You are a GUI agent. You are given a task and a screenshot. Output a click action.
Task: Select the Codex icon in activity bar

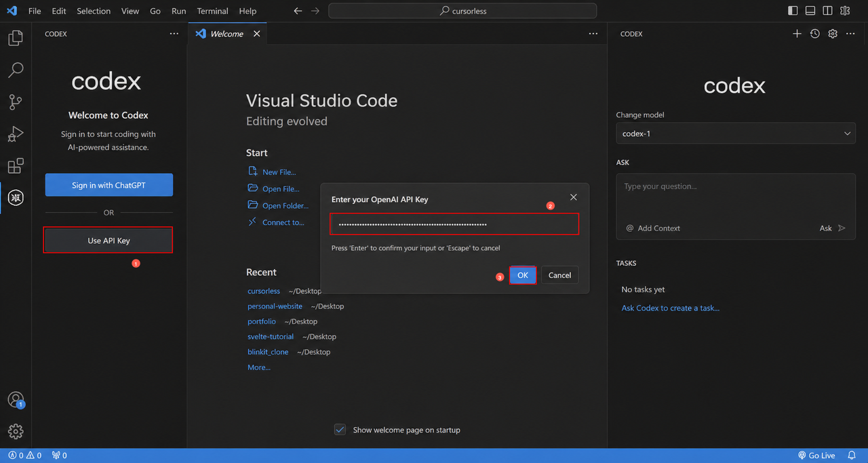[16, 197]
